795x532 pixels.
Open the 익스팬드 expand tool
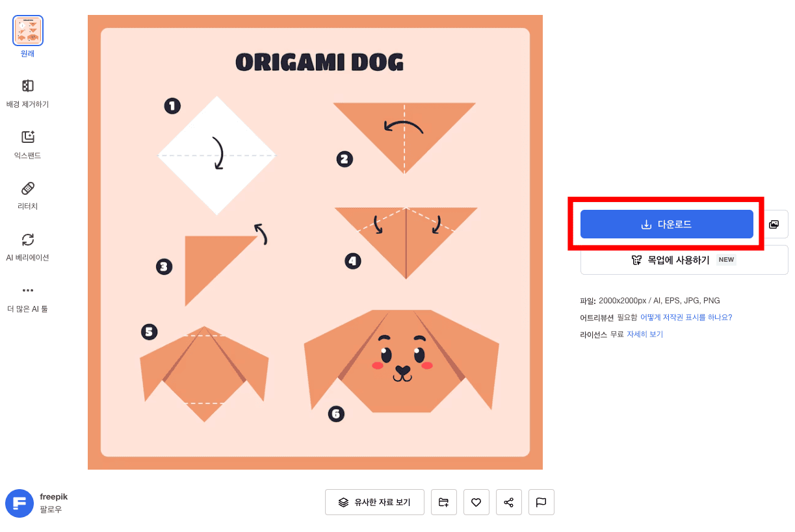click(28, 146)
